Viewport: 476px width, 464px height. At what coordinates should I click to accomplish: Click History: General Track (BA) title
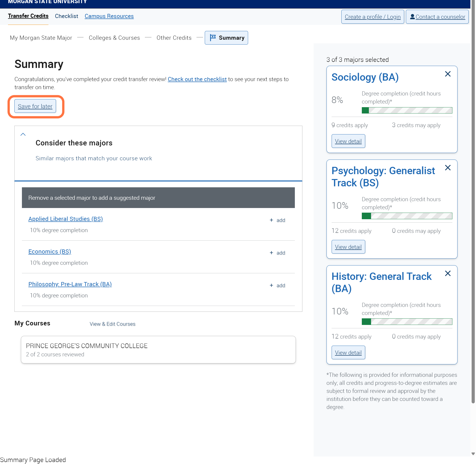381,283
